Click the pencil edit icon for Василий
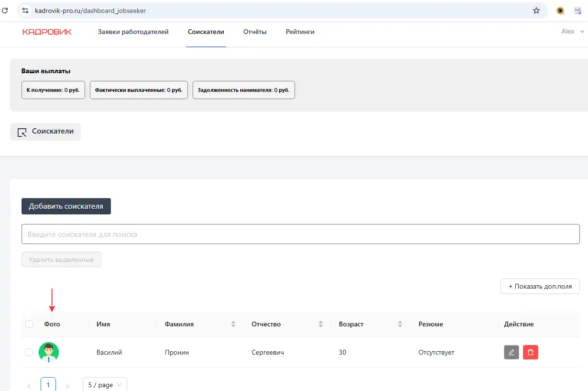 click(x=511, y=352)
